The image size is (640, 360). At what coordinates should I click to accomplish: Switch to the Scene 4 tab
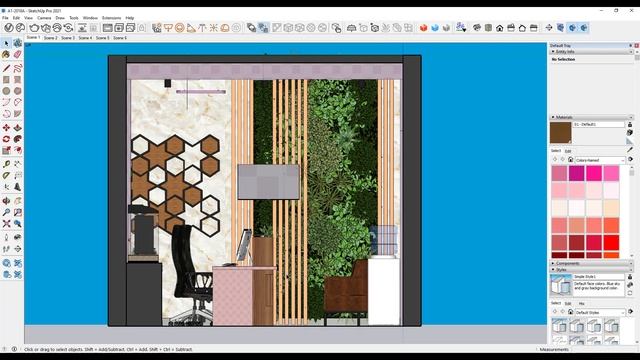[x=85, y=38]
